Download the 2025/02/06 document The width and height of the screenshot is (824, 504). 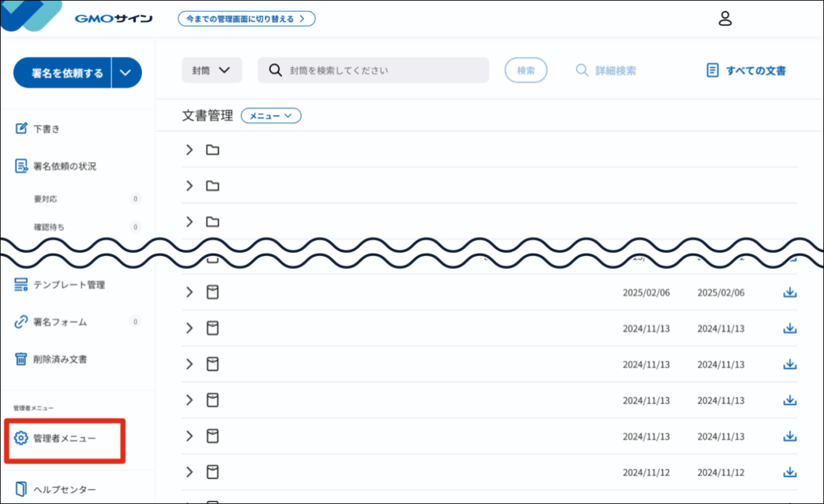point(789,292)
